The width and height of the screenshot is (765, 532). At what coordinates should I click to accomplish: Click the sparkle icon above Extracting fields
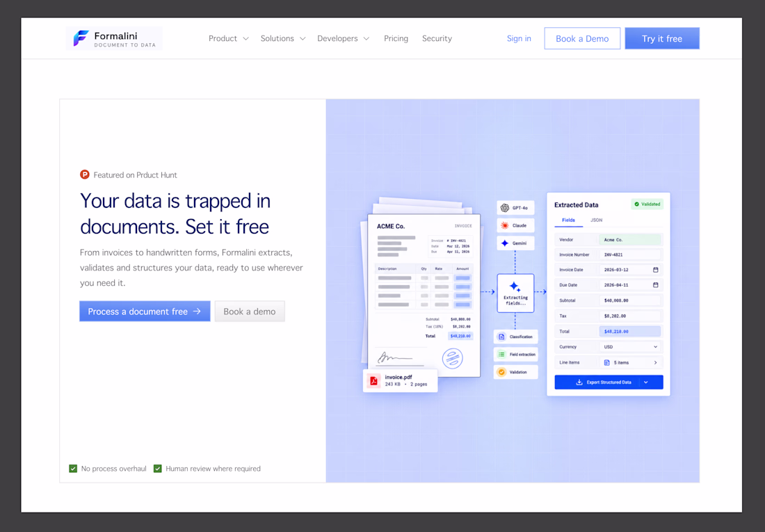click(x=515, y=287)
